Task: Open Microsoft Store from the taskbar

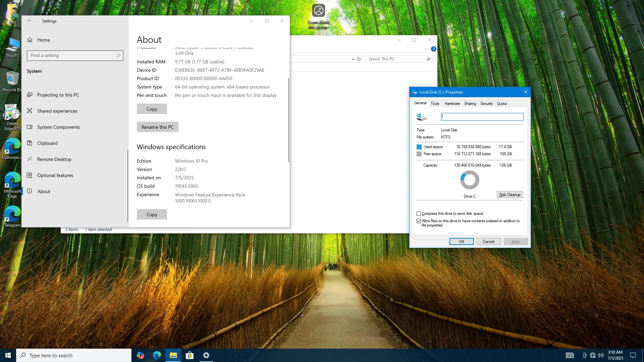Action: (x=190, y=355)
